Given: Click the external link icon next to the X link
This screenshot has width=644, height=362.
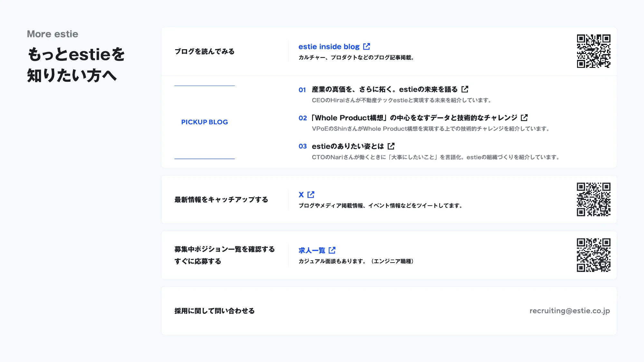Looking at the screenshot, I should tap(310, 195).
